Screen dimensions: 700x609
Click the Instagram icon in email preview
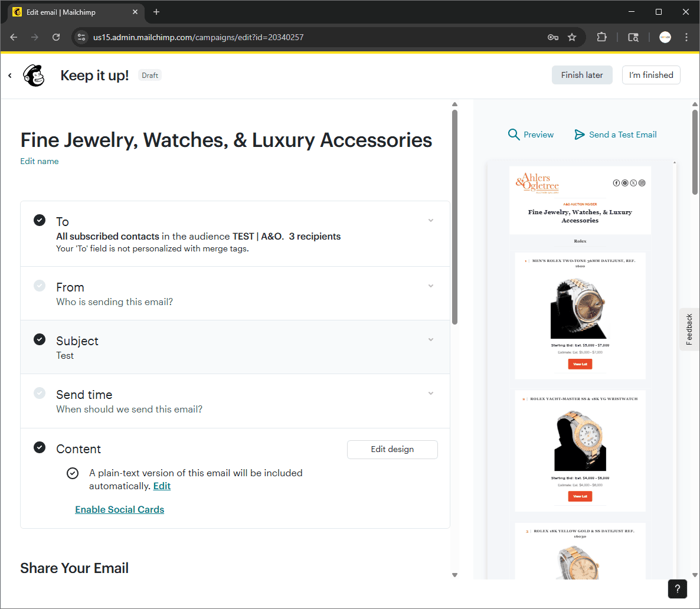[x=642, y=183]
